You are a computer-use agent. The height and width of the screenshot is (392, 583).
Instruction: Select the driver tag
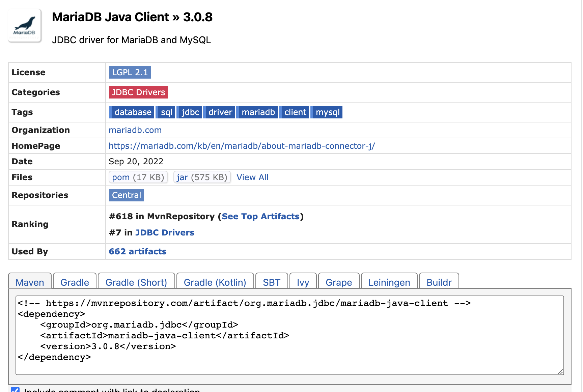pos(219,112)
